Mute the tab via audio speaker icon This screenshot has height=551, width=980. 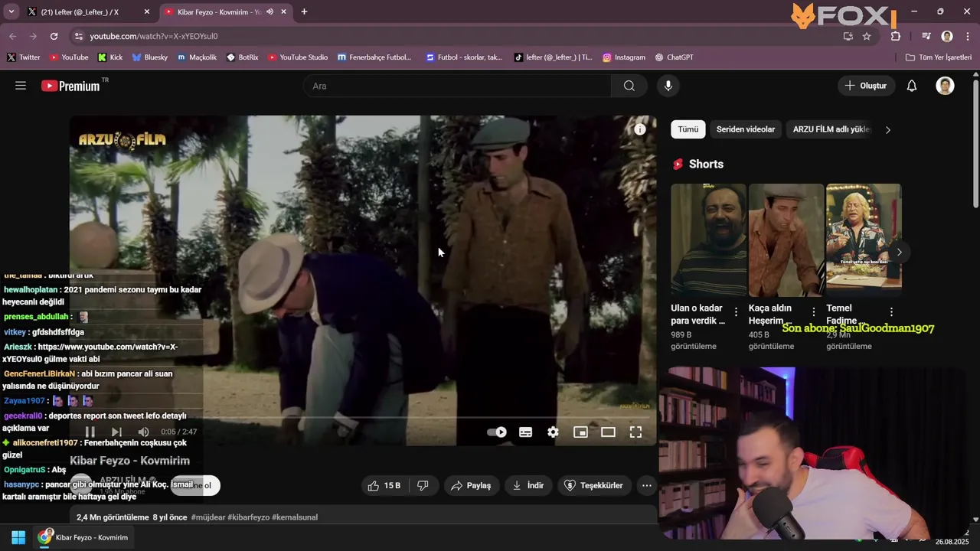pos(269,12)
